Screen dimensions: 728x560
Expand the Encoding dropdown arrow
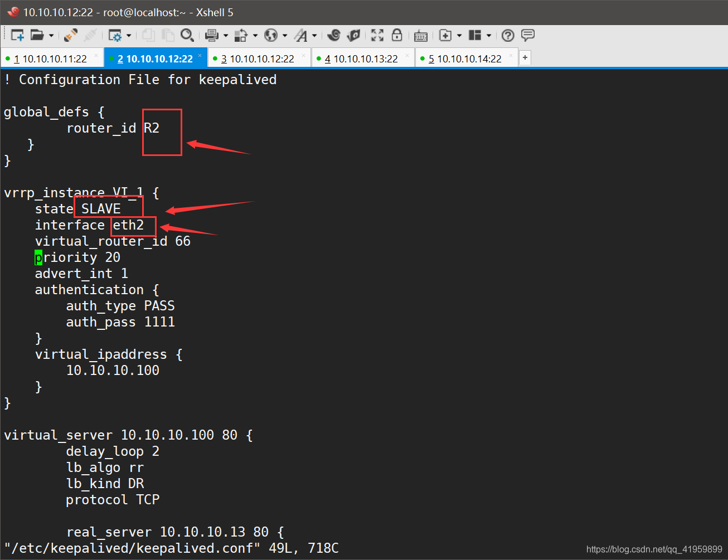point(285,36)
